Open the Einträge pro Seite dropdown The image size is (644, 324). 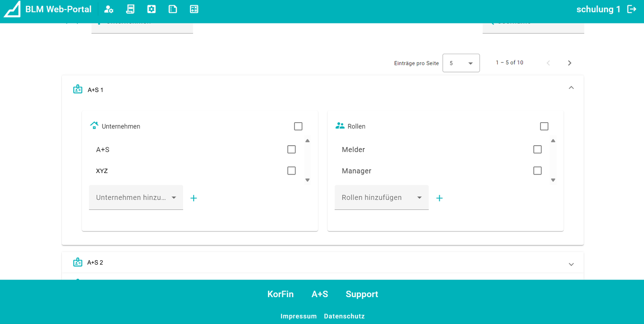point(461,63)
